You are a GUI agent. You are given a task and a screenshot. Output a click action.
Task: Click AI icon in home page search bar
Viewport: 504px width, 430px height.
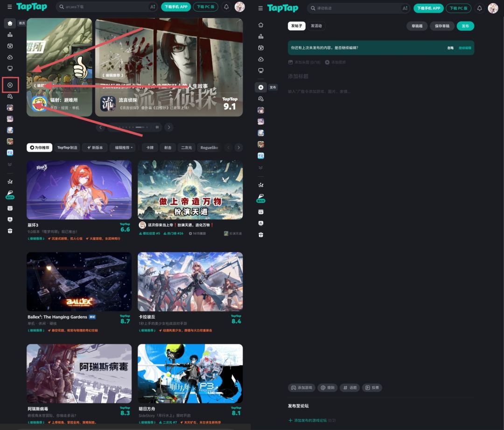click(153, 7)
